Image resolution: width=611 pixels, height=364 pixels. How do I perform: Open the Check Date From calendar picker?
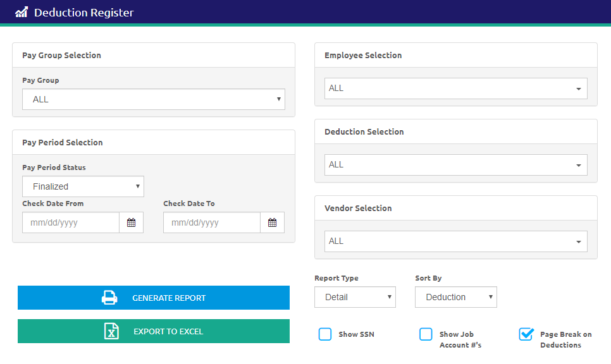131,222
